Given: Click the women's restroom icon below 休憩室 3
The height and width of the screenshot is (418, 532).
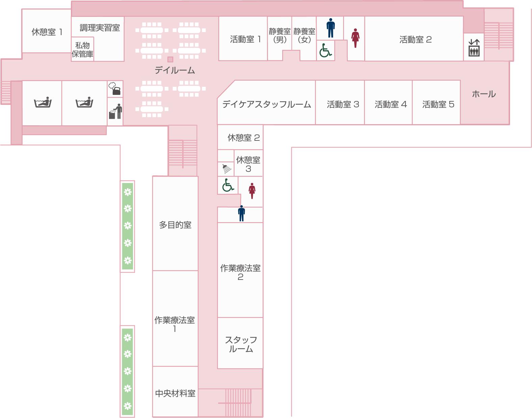Looking at the screenshot, I should 252,191.
